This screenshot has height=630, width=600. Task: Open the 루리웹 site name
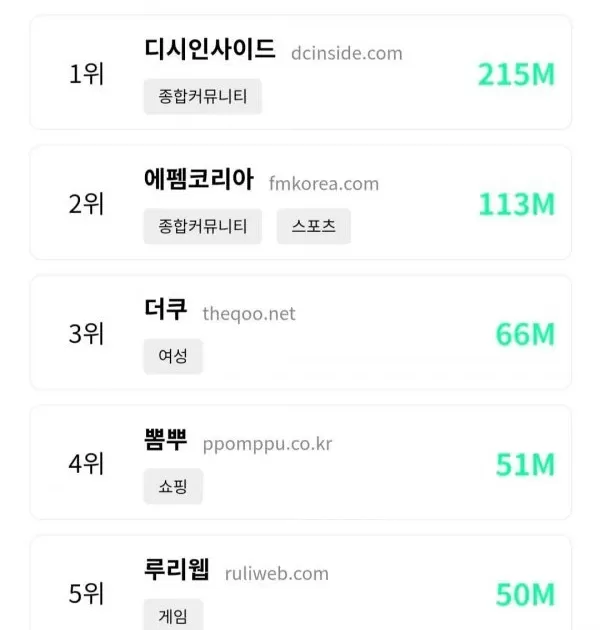click(177, 569)
